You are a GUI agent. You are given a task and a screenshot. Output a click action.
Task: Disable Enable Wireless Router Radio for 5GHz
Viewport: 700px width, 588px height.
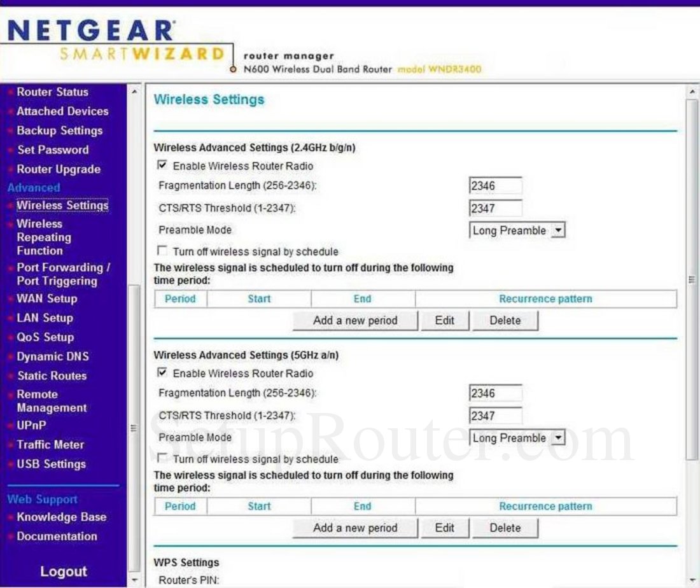tap(162, 374)
